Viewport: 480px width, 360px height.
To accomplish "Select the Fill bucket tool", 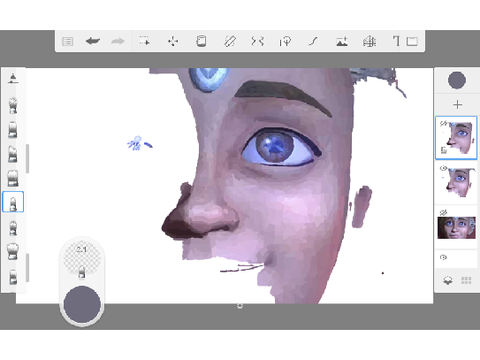I will [x=201, y=41].
